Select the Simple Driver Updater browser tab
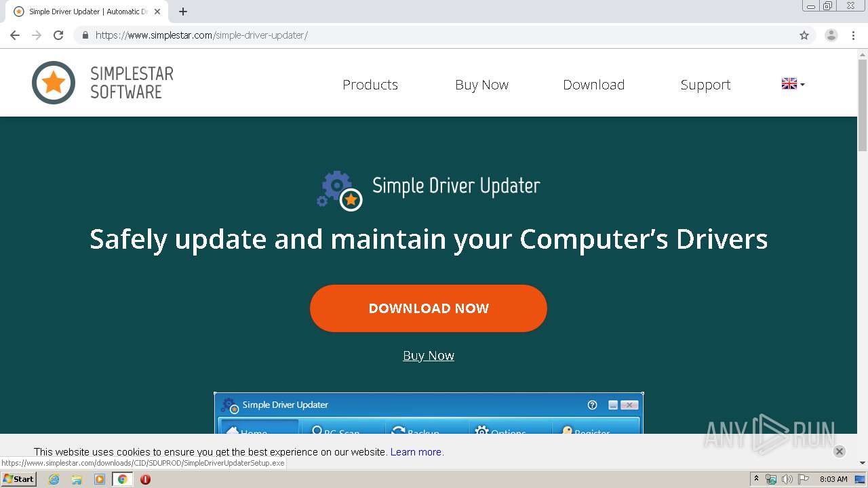868x488 pixels. tap(87, 12)
